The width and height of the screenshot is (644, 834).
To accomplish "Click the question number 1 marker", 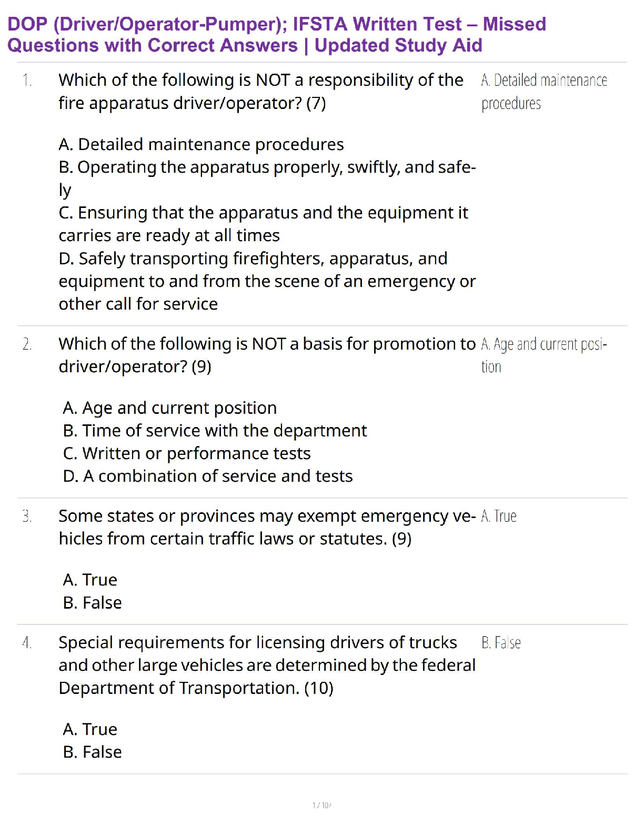I will 27,81.
